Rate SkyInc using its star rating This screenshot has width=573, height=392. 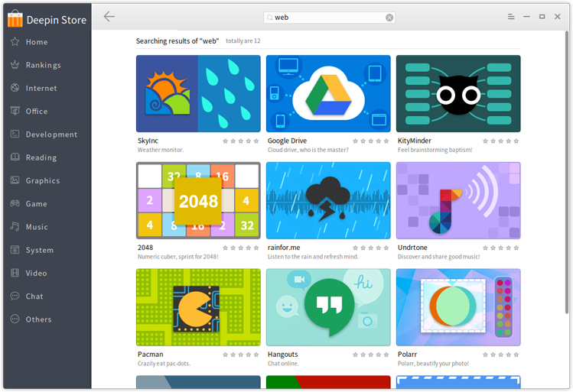pos(241,141)
